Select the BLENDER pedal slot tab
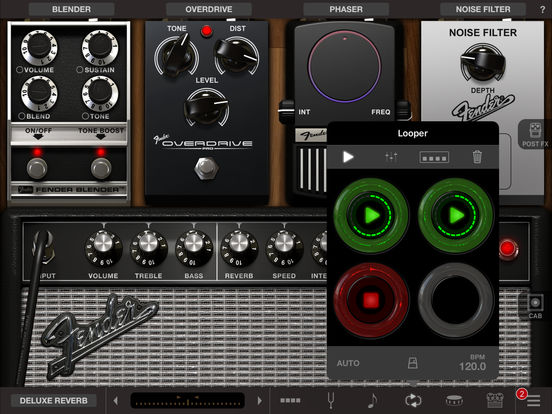 (71, 9)
